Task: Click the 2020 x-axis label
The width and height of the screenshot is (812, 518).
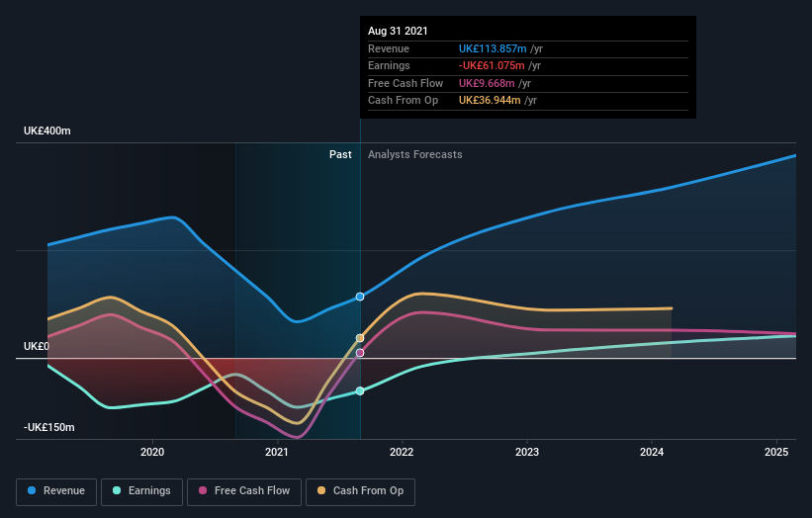Action: (x=152, y=452)
